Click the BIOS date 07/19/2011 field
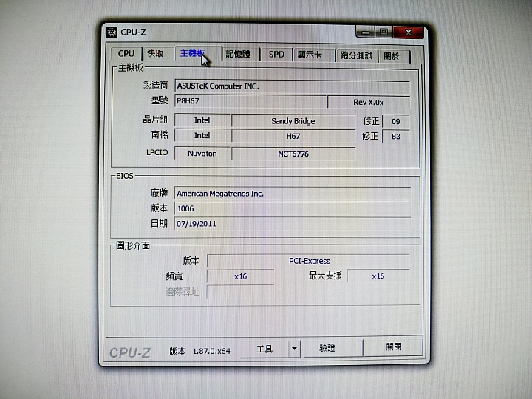Viewport: 532px width, 399px height. (293, 224)
